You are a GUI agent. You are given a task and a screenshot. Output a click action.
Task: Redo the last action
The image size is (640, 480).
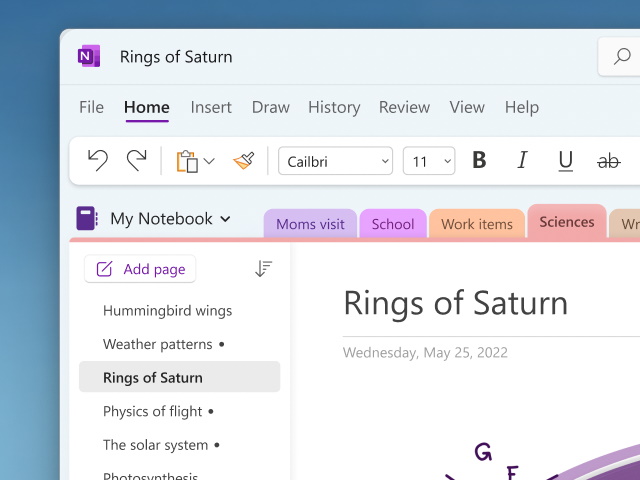click(x=137, y=160)
